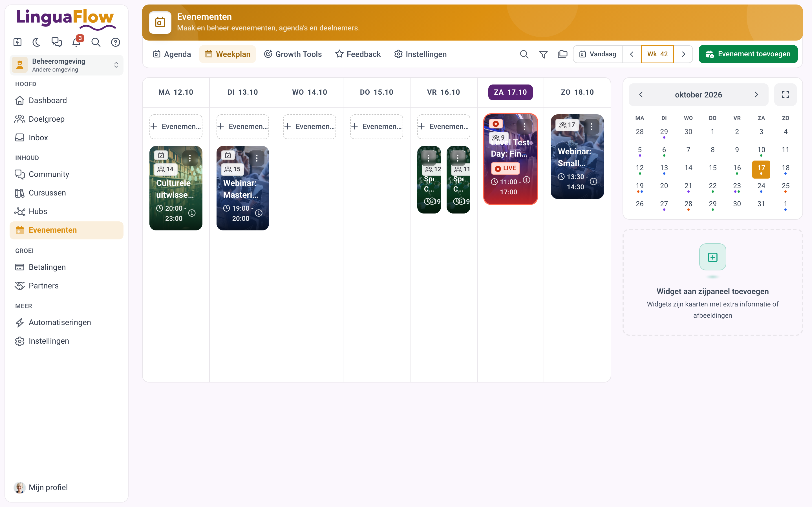Image resolution: width=812 pixels, height=507 pixels.
Task: Expand mini calendar to fullscreen
Action: (785, 95)
